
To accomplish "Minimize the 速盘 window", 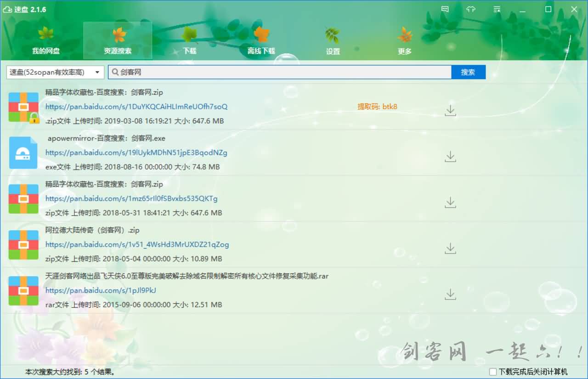I will (x=523, y=9).
